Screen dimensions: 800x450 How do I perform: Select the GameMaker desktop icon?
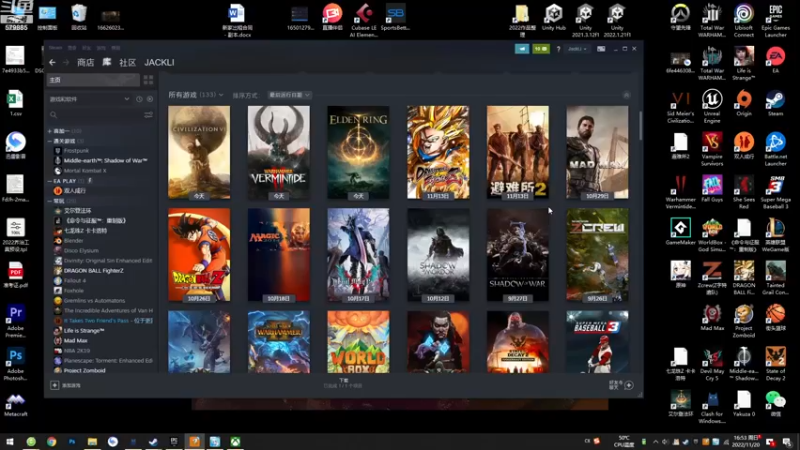point(680,232)
